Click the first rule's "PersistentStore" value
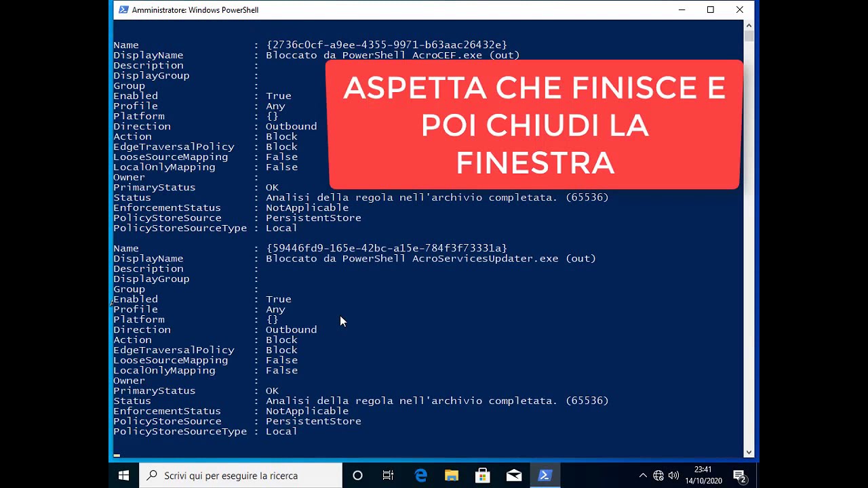 313,218
